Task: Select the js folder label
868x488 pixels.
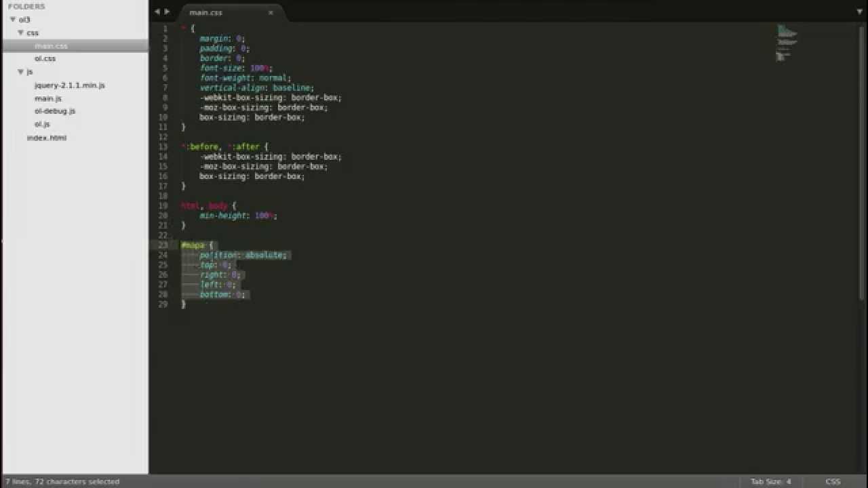Action: click(30, 71)
